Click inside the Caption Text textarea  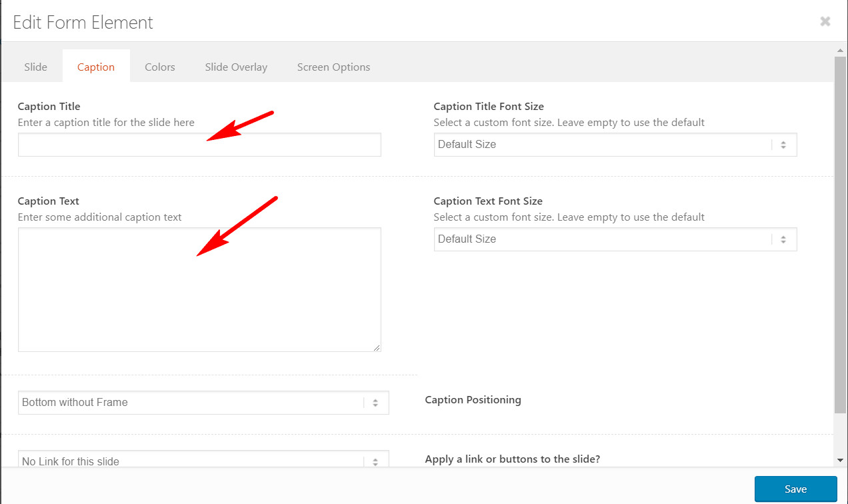pyautogui.click(x=199, y=289)
